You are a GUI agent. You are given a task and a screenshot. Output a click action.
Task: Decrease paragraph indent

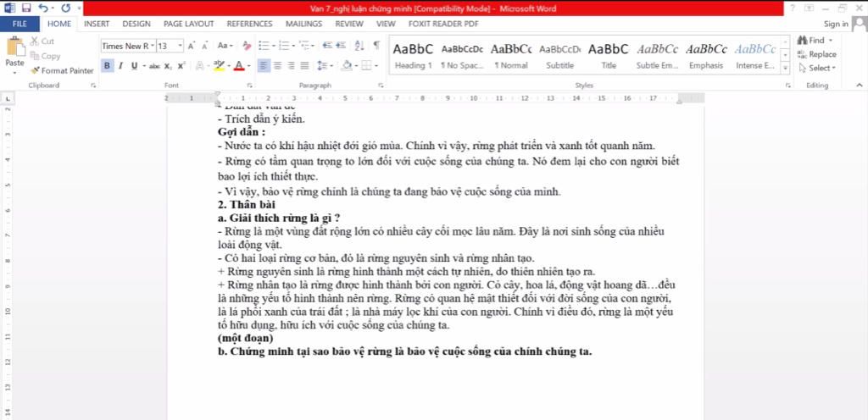[327, 46]
